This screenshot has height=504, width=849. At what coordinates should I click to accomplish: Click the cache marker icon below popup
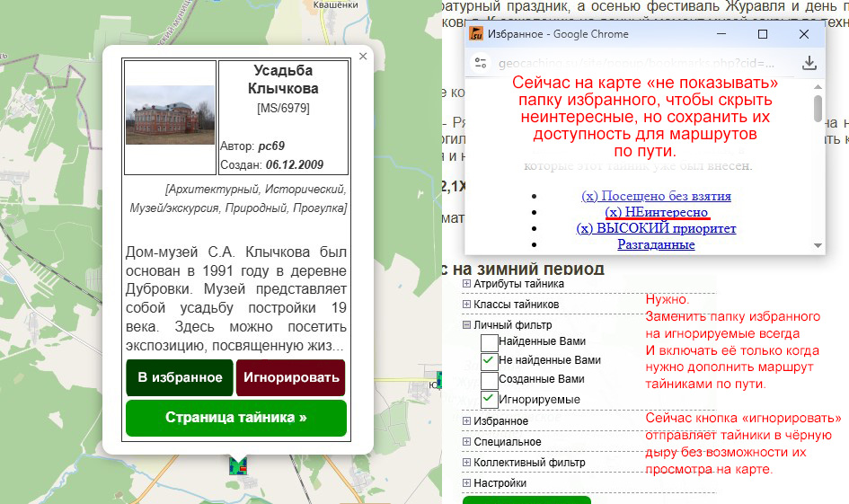click(238, 465)
